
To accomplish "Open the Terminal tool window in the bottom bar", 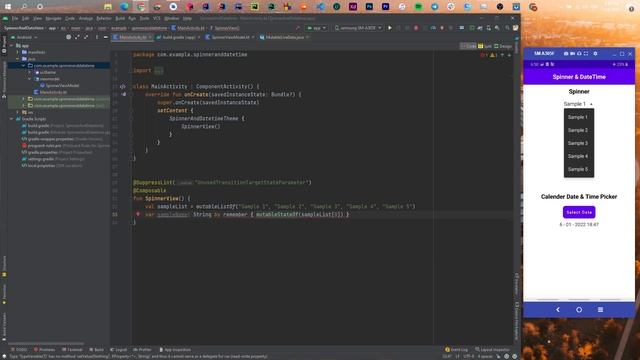I will click(x=72, y=350).
